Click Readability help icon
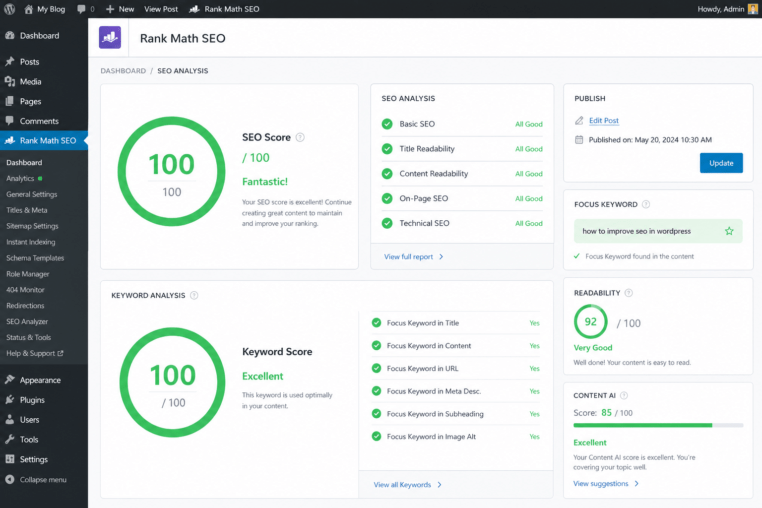Screen dimensions: 762x508 pos(628,293)
